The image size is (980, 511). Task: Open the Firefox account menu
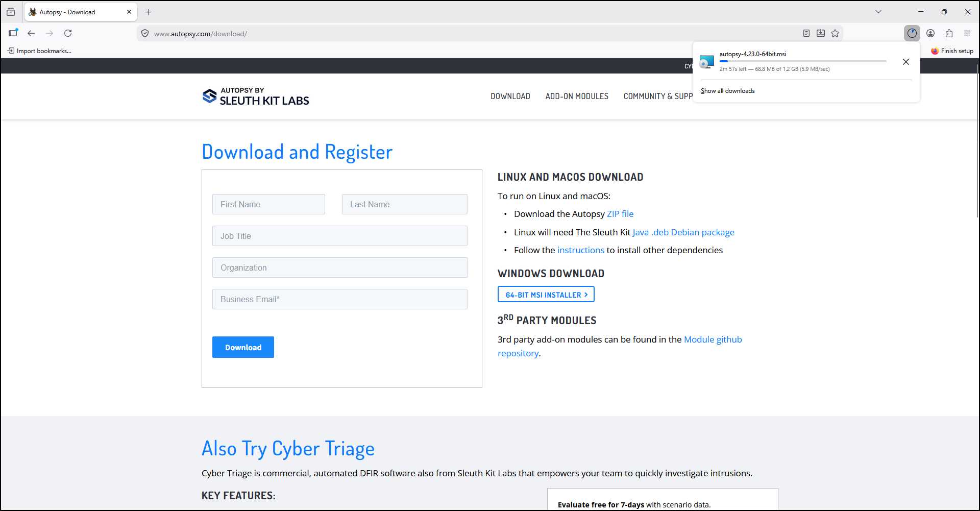[x=930, y=33]
